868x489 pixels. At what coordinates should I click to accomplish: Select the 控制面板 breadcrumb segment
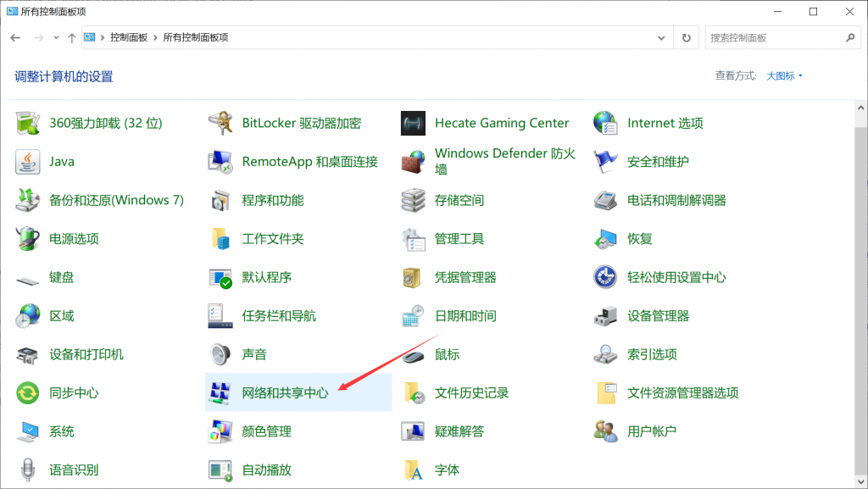click(x=129, y=37)
